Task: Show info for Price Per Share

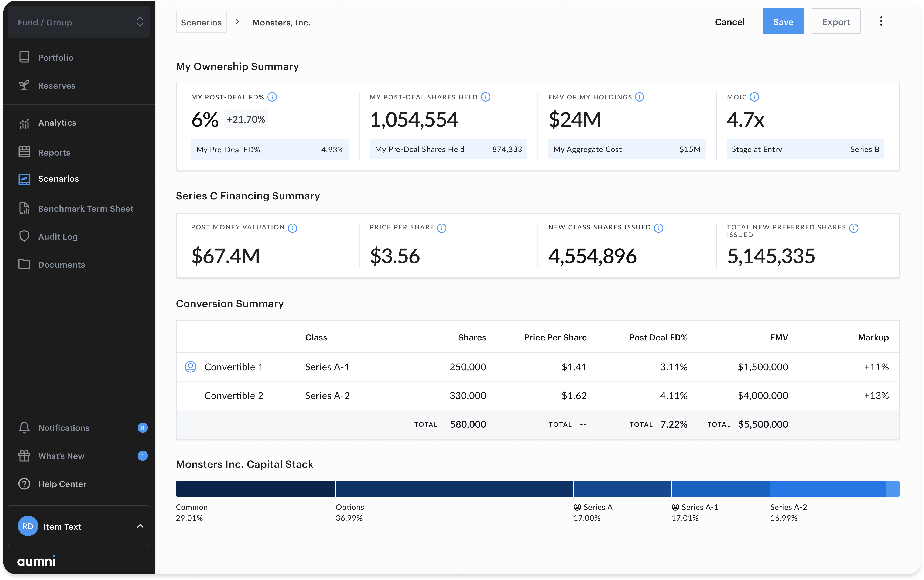Action: pos(442,228)
